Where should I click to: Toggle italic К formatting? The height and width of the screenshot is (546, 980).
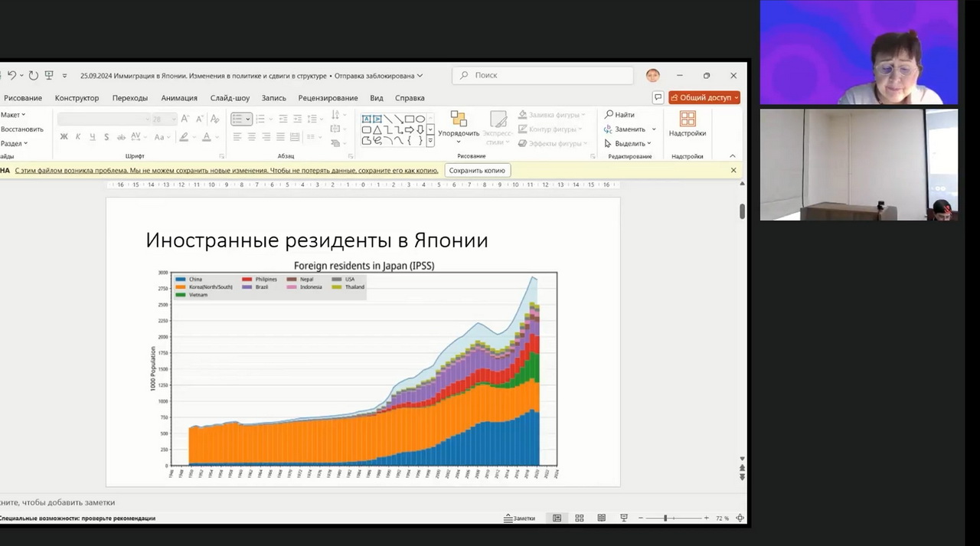click(x=79, y=137)
